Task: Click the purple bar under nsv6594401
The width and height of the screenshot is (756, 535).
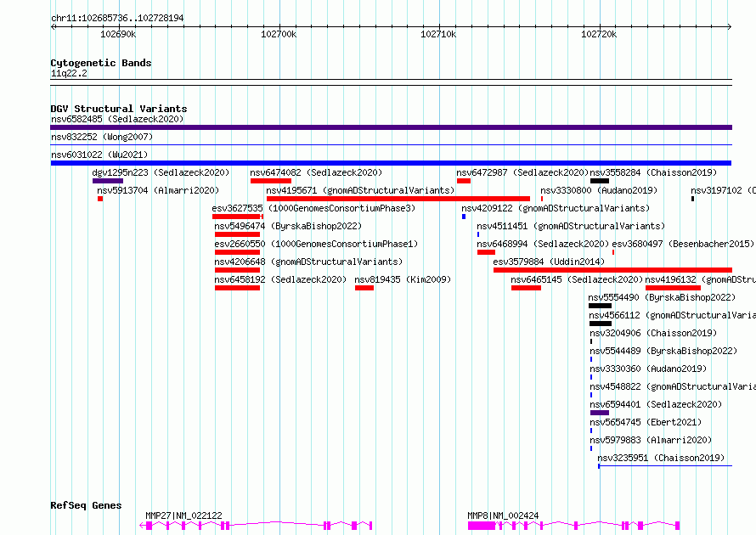Action: pos(600,413)
